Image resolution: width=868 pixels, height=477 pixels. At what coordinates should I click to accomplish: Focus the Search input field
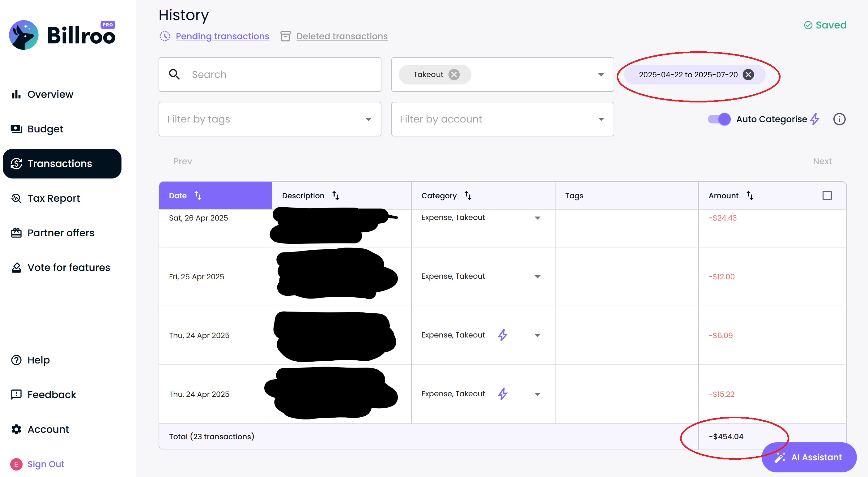(270, 75)
